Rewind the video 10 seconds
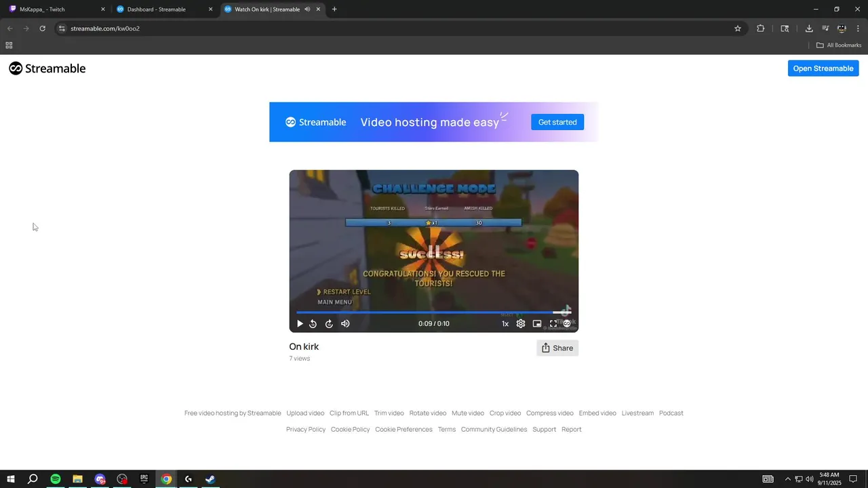The width and height of the screenshot is (868, 488). pyautogui.click(x=313, y=324)
